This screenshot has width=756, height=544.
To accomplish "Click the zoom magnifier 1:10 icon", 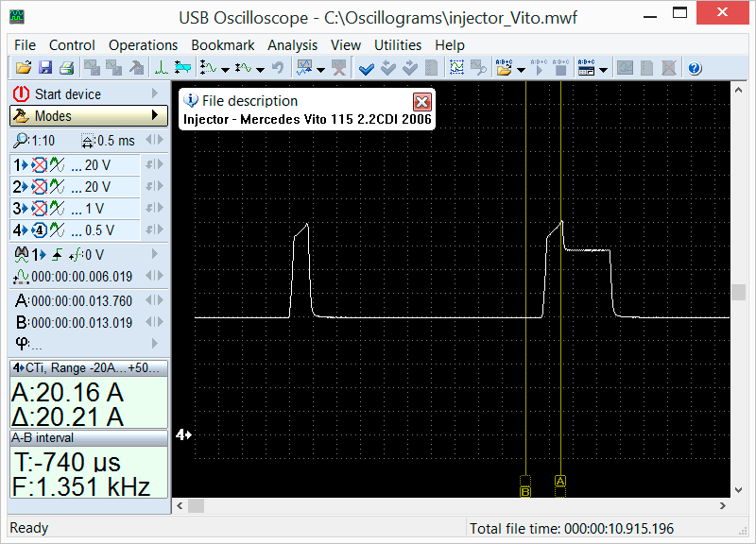I will click(23, 141).
